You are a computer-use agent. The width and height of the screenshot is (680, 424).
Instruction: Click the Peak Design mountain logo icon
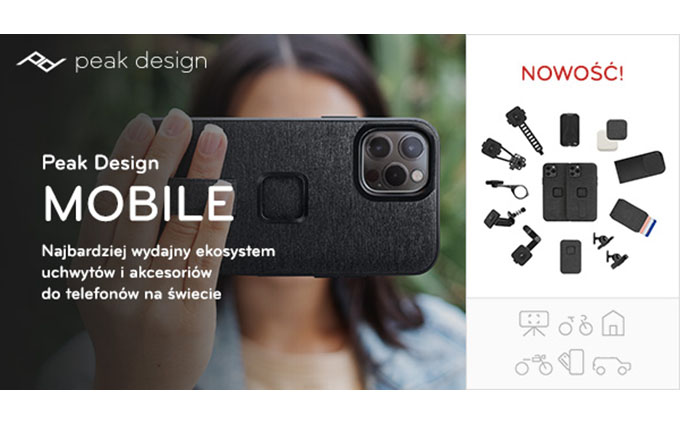click(x=41, y=62)
